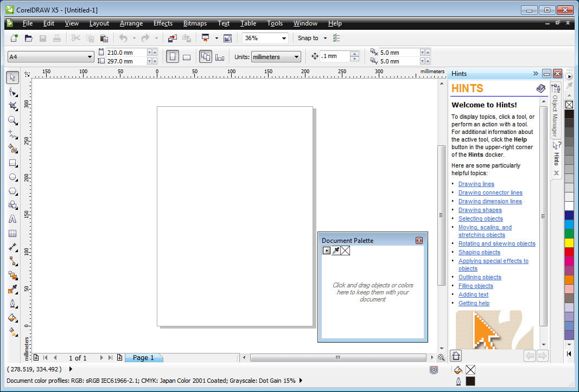This screenshot has height=392, width=579.
Task: Open the Drawing connector lines topic
Action: click(x=490, y=192)
